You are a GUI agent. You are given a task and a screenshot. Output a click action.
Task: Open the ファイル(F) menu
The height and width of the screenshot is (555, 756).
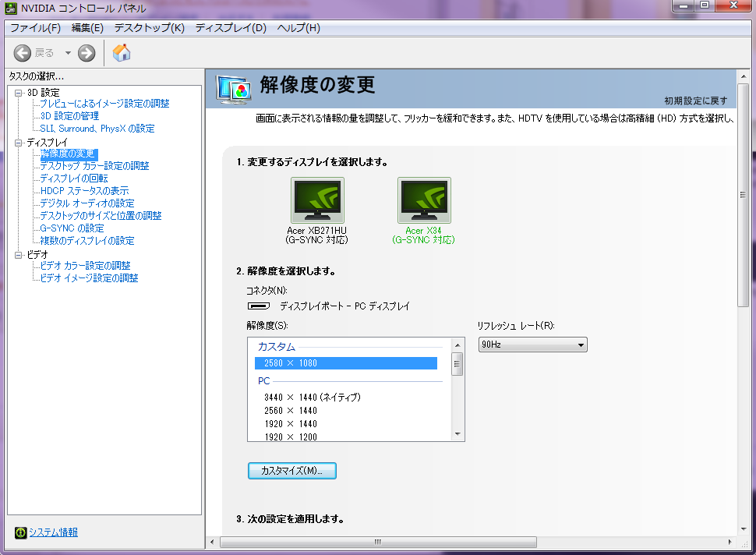pyautogui.click(x=35, y=28)
